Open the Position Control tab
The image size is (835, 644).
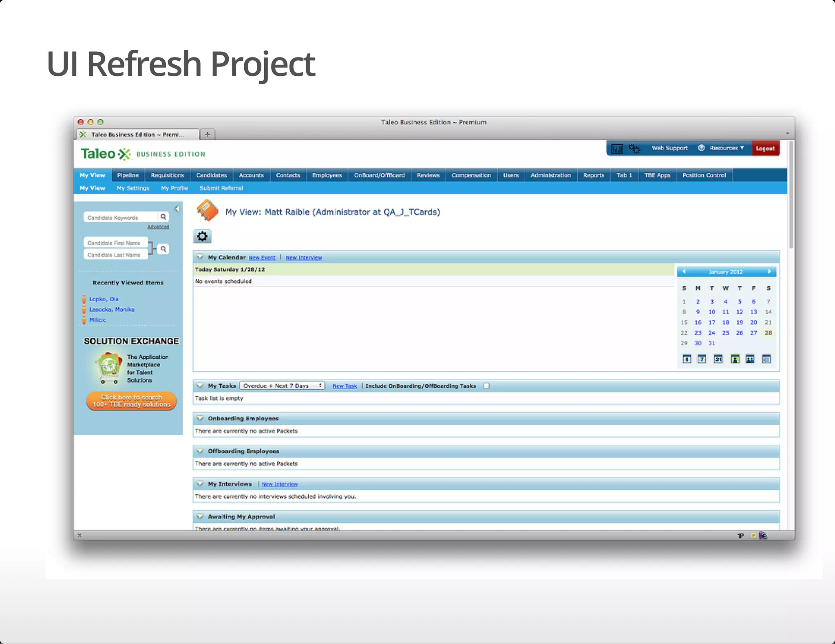(x=705, y=175)
